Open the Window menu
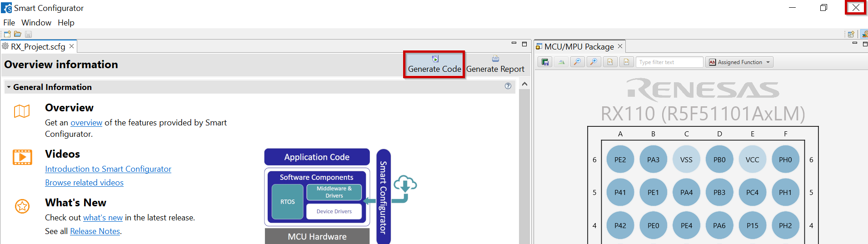Viewport: 868px width, 244px height. pyautogui.click(x=36, y=22)
